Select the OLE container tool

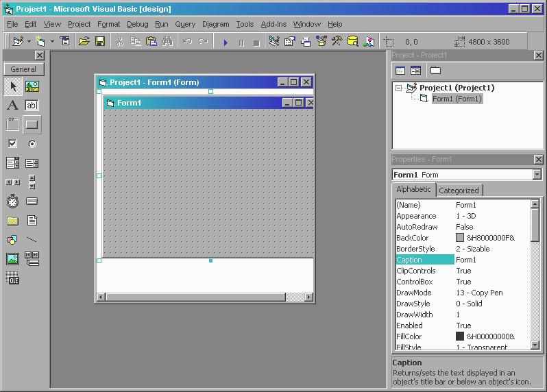(x=13, y=278)
